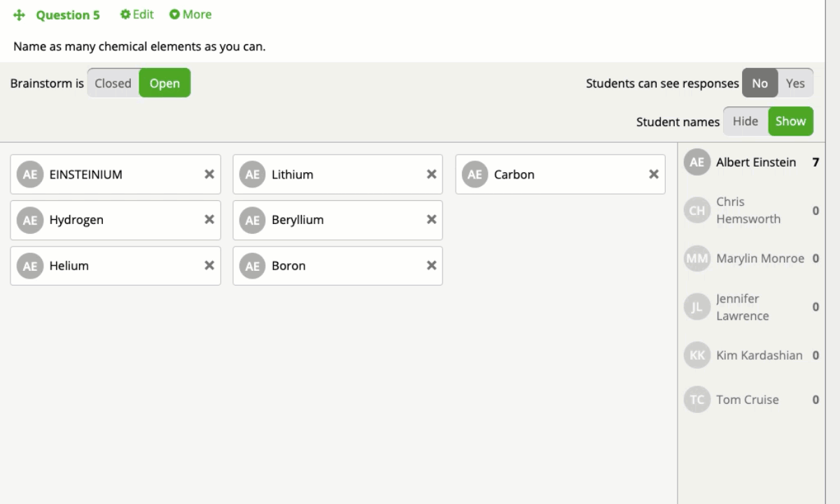The height and width of the screenshot is (504, 840).
Task: Click the AE avatar on the Carbon card
Action: pos(475,174)
